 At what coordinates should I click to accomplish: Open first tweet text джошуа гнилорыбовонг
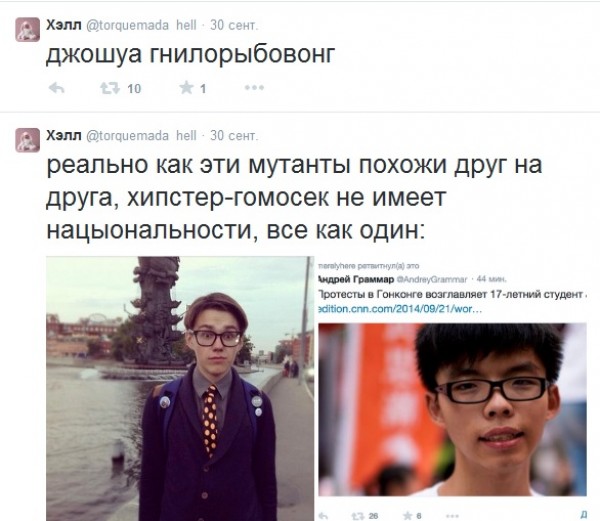(x=191, y=55)
